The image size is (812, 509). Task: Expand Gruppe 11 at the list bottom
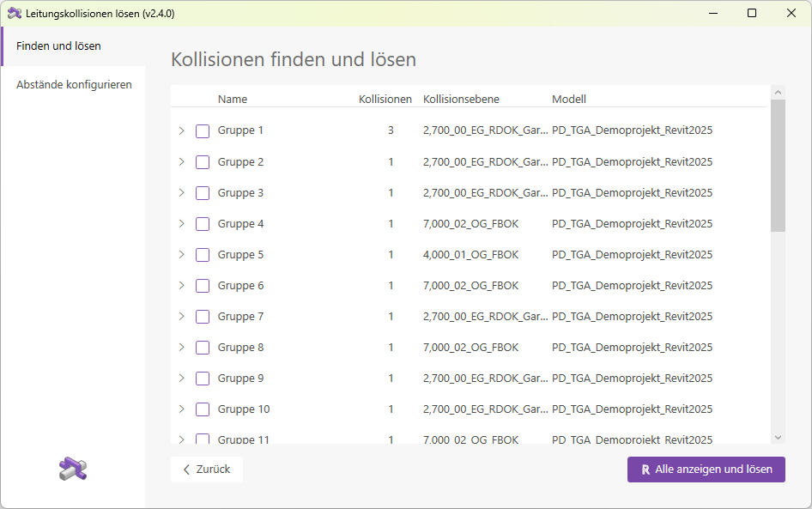[x=180, y=439]
